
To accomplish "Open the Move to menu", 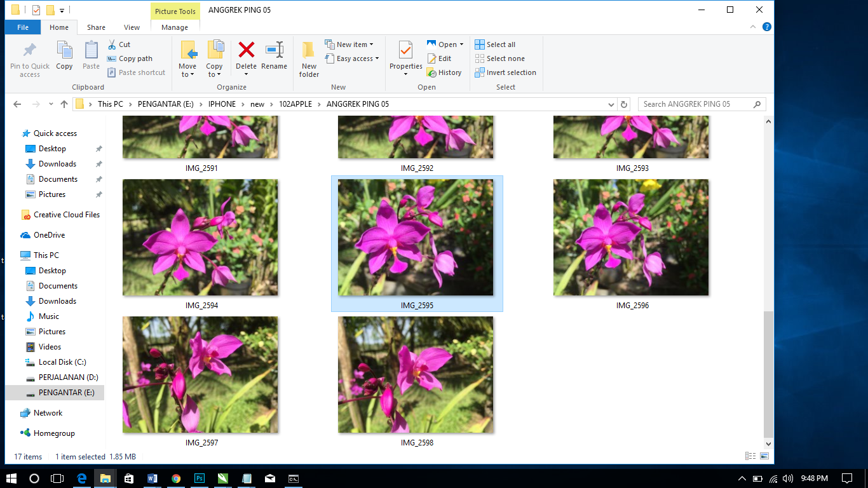I will (187, 59).
